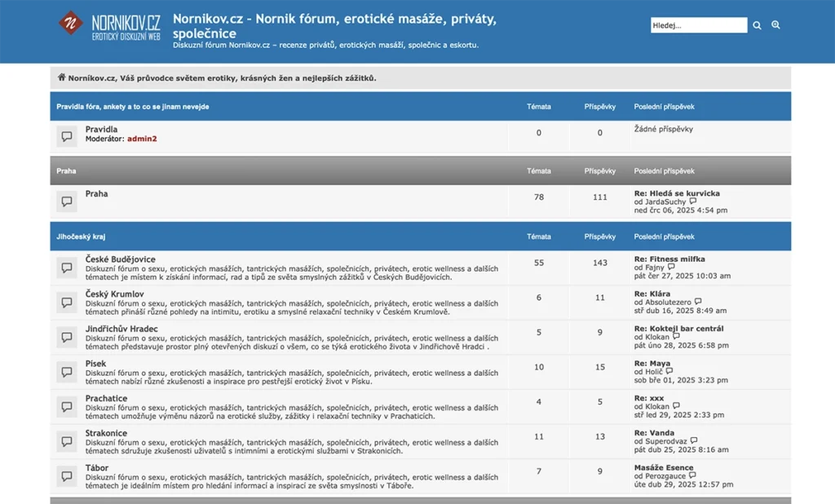The image size is (835, 504).
Task: Open the Jindřichův Hradec forum
Action: pos(121,329)
